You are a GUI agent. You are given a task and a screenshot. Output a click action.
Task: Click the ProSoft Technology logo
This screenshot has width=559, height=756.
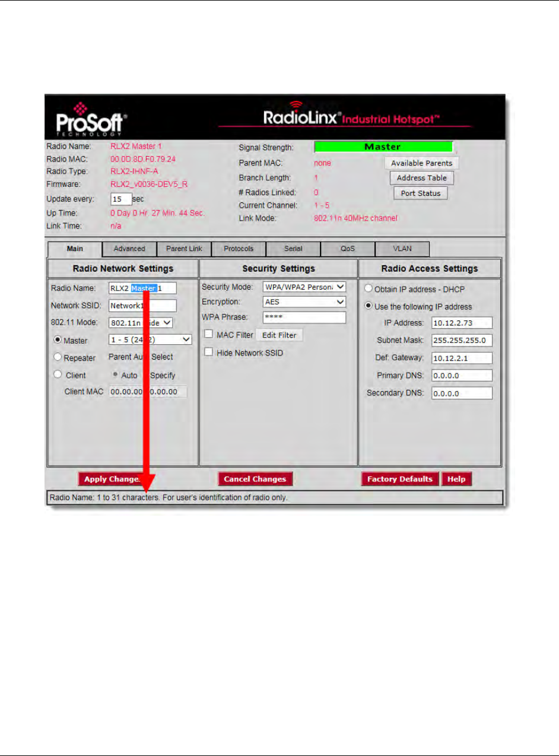[91, 119]
